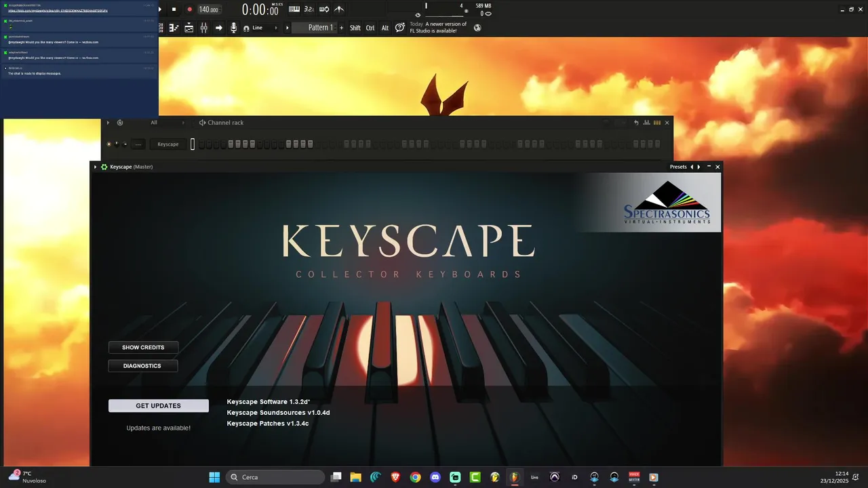Screen dimensions: 868x488
Task: Click the Channel rack loop circle icon
Action: (120, 123)
